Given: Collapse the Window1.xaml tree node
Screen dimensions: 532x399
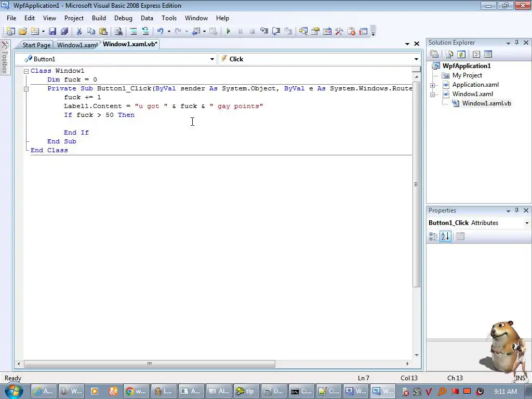Looking at the screenshot, I should point(433,95).
